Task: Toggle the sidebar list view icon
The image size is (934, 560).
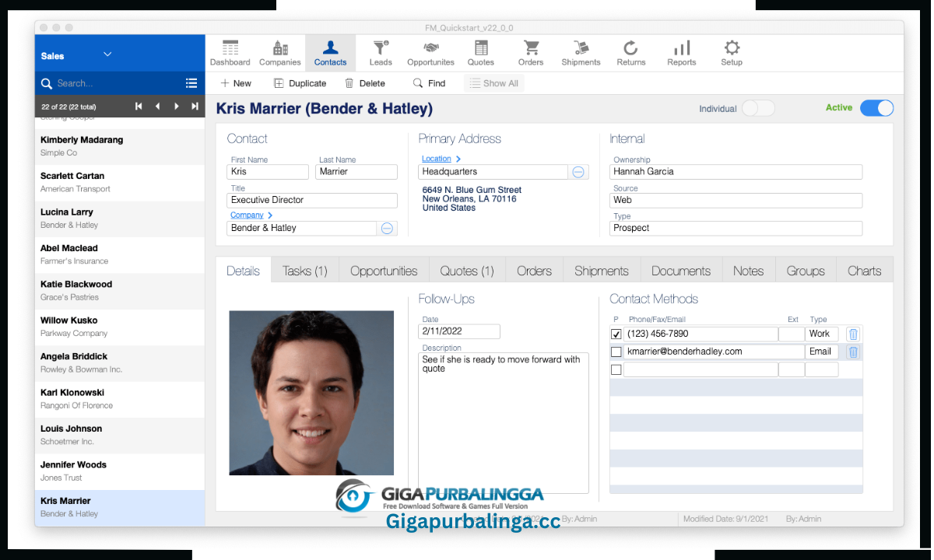Action: 191,83
